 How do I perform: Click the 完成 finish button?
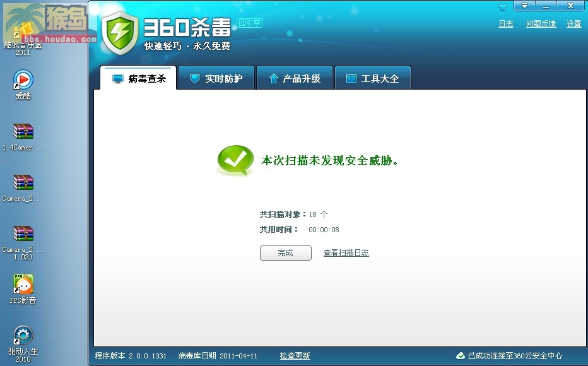285,253
